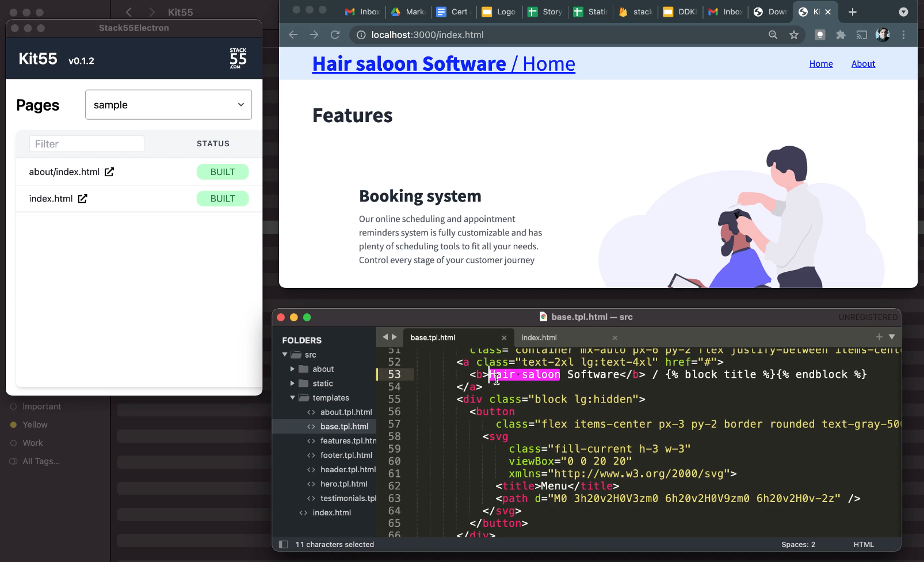Open footer.tpl.html in sidebar
Image resolution: width=924 pixels, height=562 pixels.
click(346, 455)
